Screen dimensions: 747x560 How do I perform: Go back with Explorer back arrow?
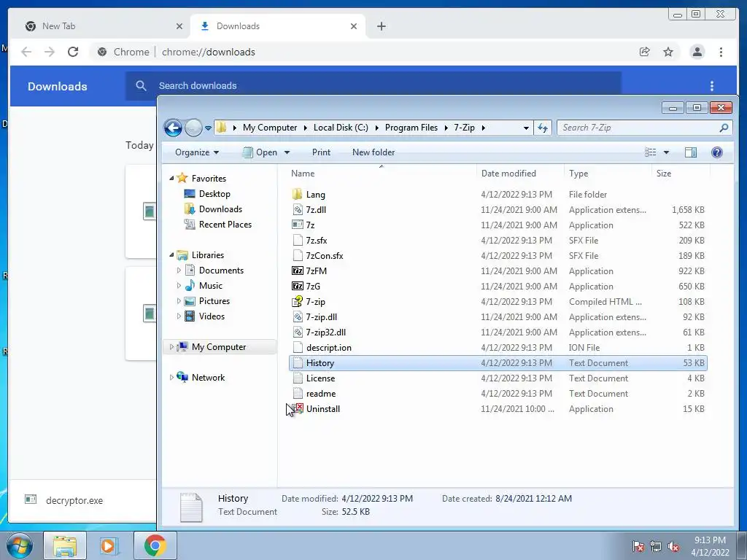tap(173, 128)
